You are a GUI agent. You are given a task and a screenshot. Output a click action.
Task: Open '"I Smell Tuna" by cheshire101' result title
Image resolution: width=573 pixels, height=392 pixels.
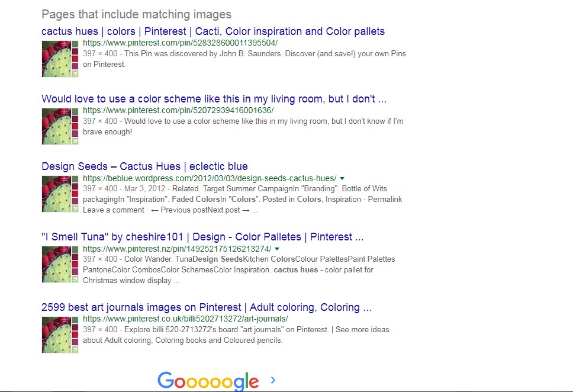click(x=202, y=237)
